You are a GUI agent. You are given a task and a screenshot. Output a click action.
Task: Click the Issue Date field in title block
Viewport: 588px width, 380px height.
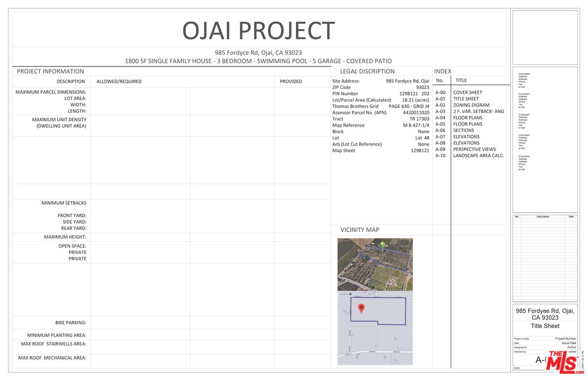click(x=568, y=343)
